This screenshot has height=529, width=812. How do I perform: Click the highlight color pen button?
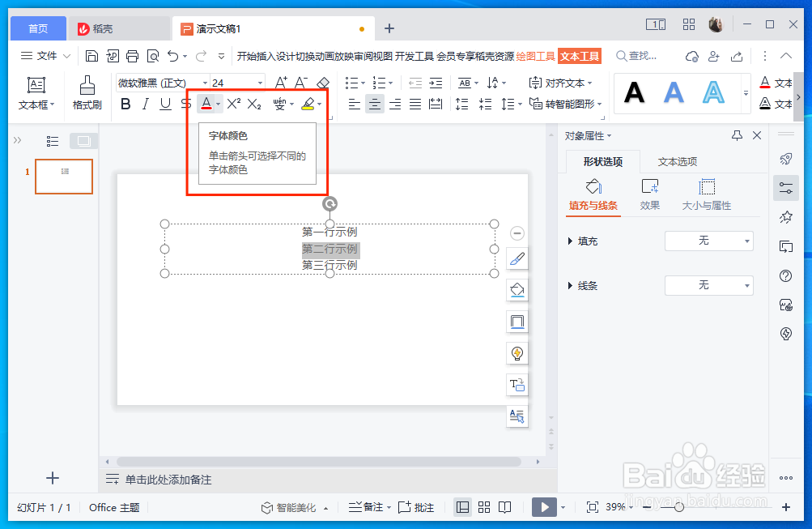click(308, 104)
